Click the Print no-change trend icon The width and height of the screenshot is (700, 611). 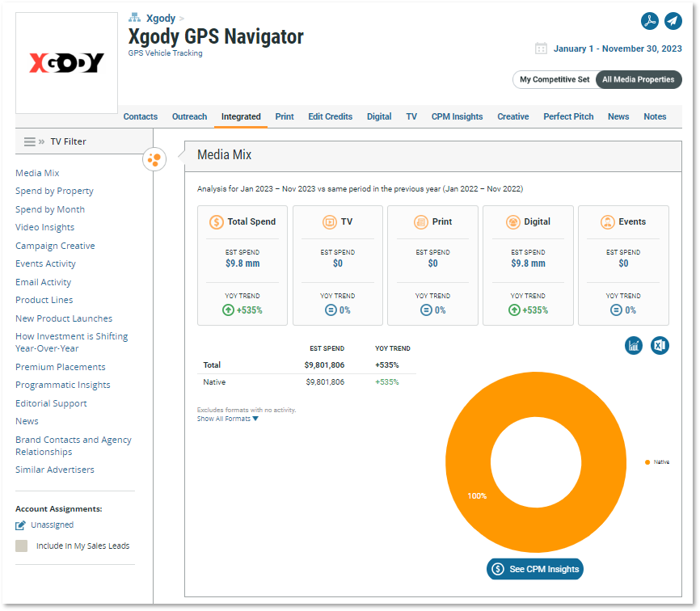pos(426,310)
